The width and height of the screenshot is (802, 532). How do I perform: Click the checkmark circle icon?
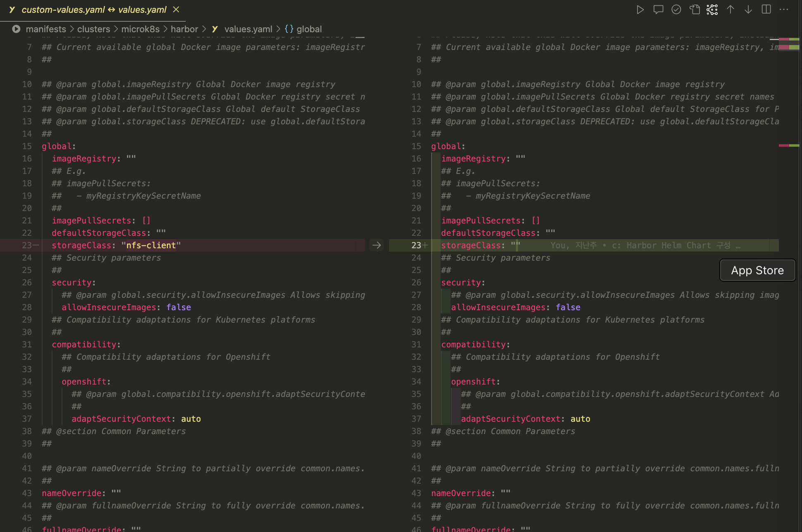click(676, 9)
